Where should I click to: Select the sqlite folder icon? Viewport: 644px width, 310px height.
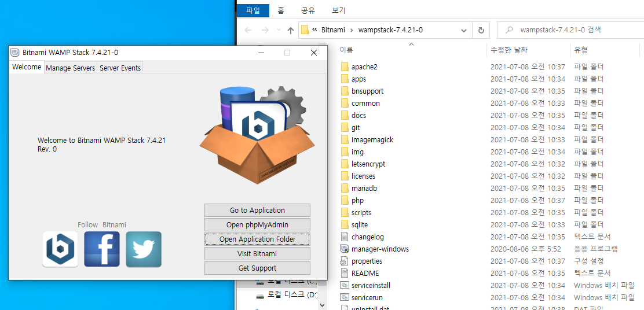[345, 225]
